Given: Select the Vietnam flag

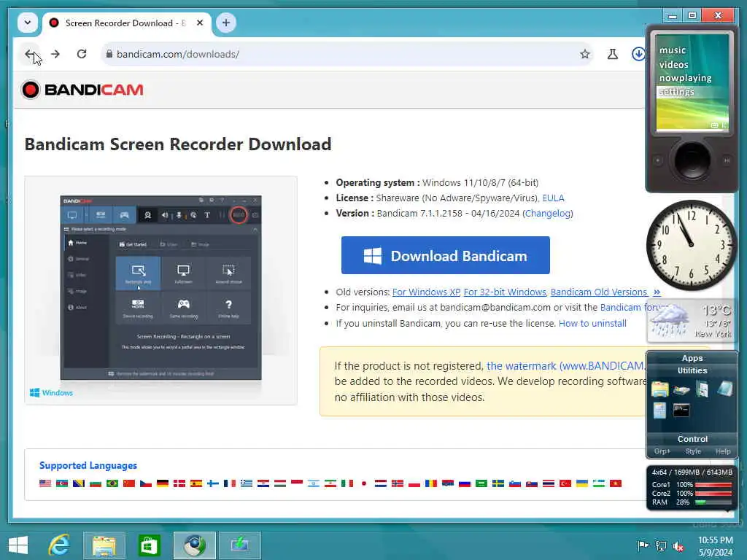Looking at the screenshot, I should [616, 483].
